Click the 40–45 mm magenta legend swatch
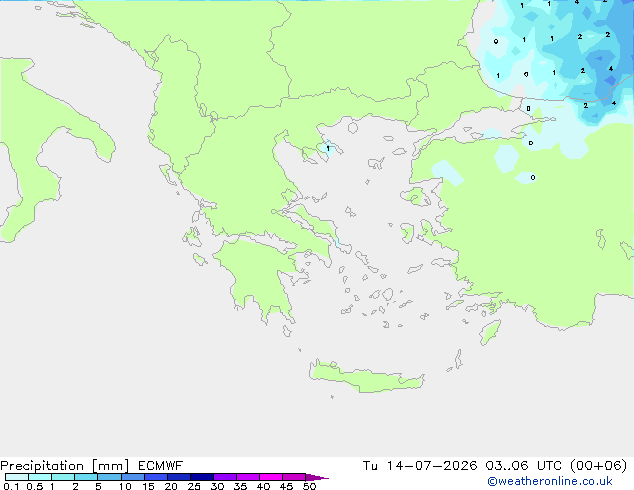This screenshot has width=634, height=490. [x=271, y=477]
